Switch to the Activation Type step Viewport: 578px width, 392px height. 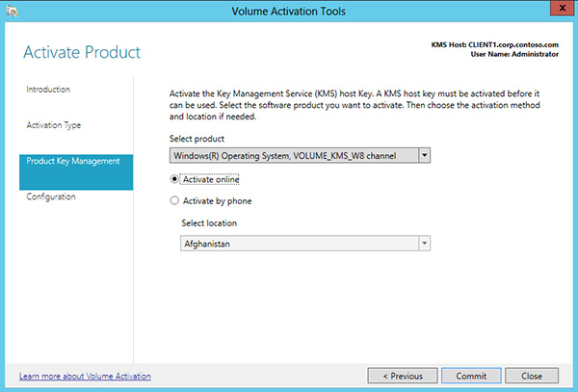54,125
